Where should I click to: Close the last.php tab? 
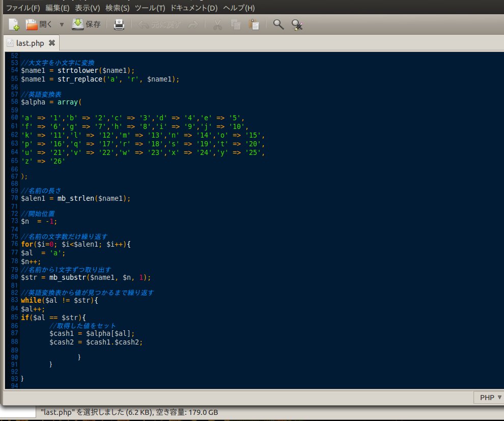pos(52,43)
